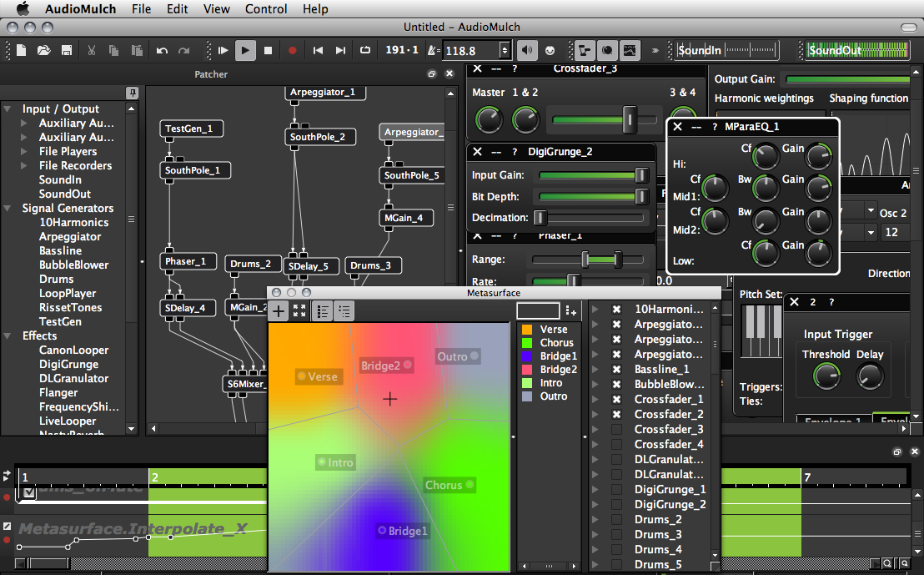Stop playback with the Stop button
Screen dimensions: 924x575
269,50
